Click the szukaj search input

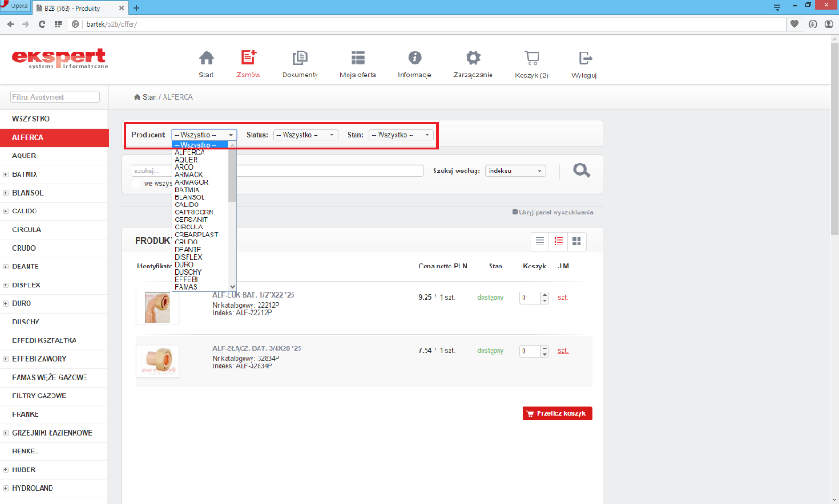click(x=277, y=172)
